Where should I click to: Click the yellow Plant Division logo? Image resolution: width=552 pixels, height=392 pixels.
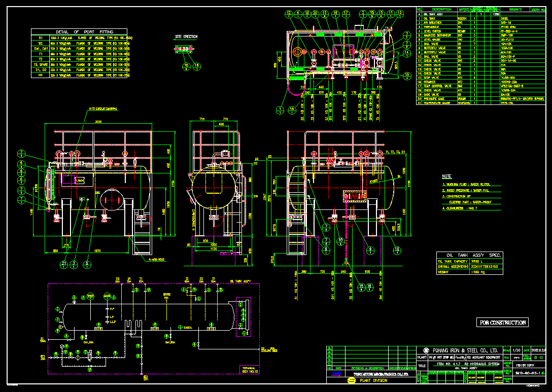[351, 380]
